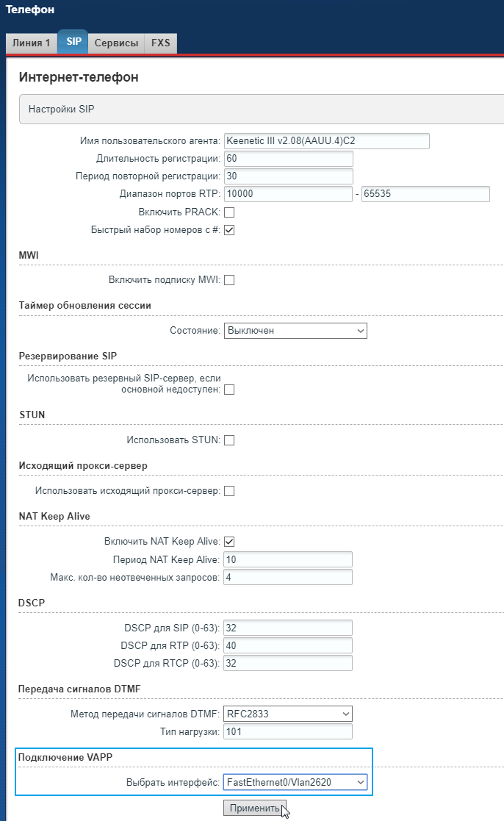The image size is (504, 821).
Task: Click the RTP port range end field
Action: pyautogui.click(x=425, y=194)
